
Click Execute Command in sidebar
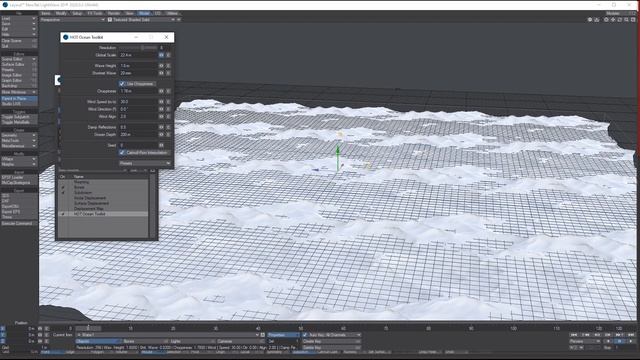[19, 224]
